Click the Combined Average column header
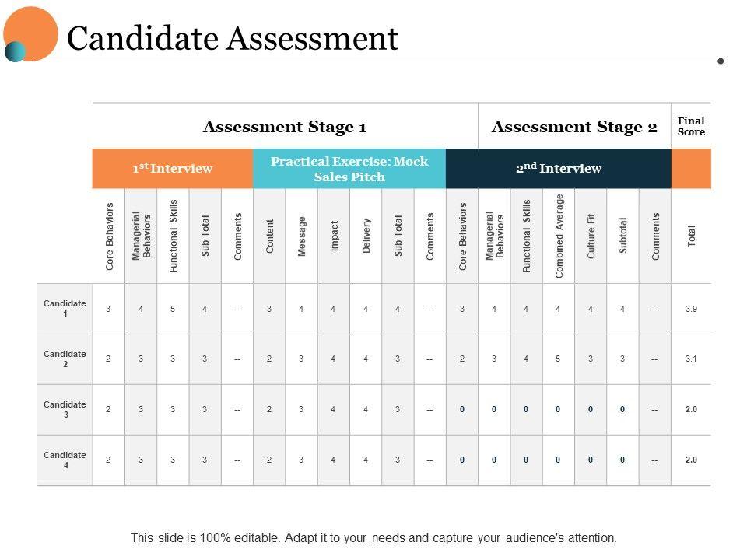The width and height of the screenshot is (747, 560). tap(559, 236)
